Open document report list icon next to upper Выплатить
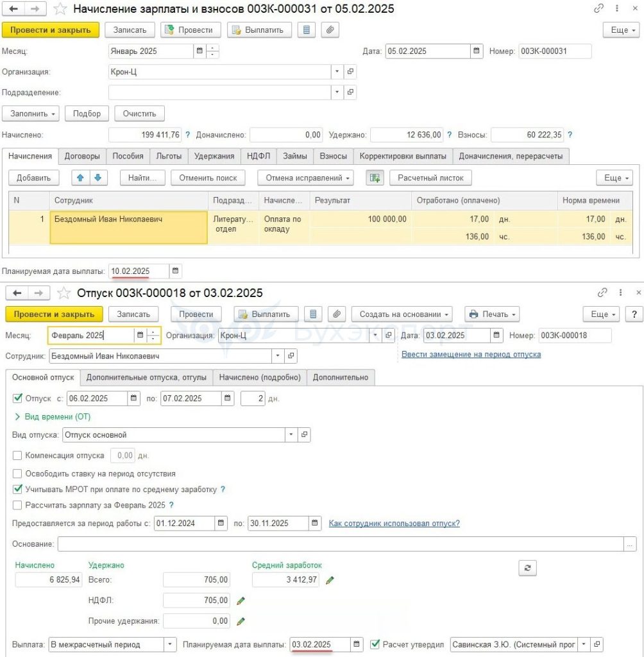This screenshot has height=657, width=644. coord(307,30)
